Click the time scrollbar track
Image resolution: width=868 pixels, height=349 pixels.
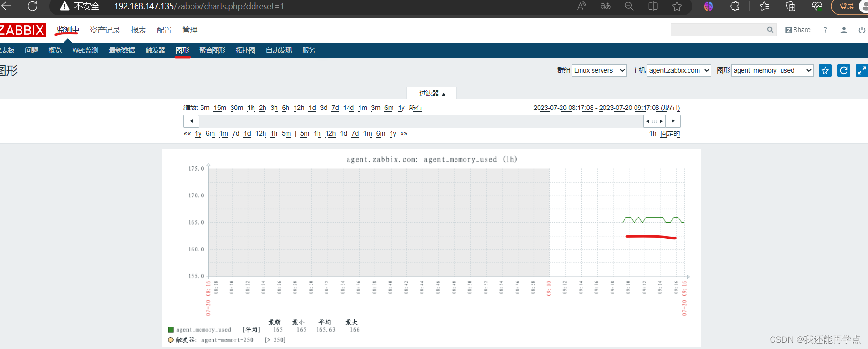[x=421, y=121]
